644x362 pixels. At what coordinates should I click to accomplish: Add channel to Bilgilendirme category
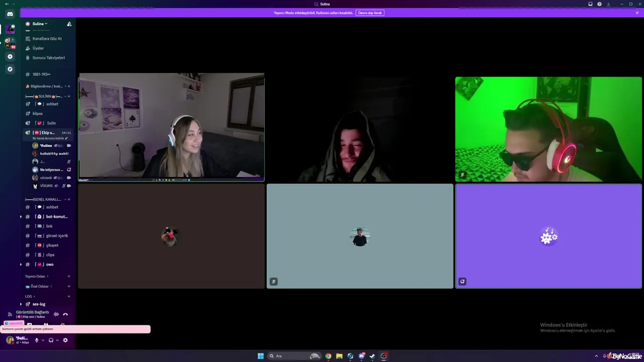(69, 86)
